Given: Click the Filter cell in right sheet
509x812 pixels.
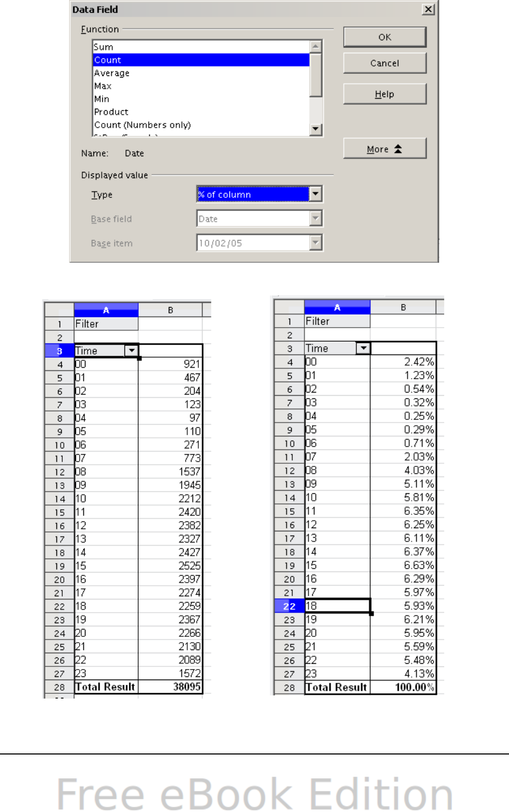Looking at the screenshot, I should (x=337, y=321).
